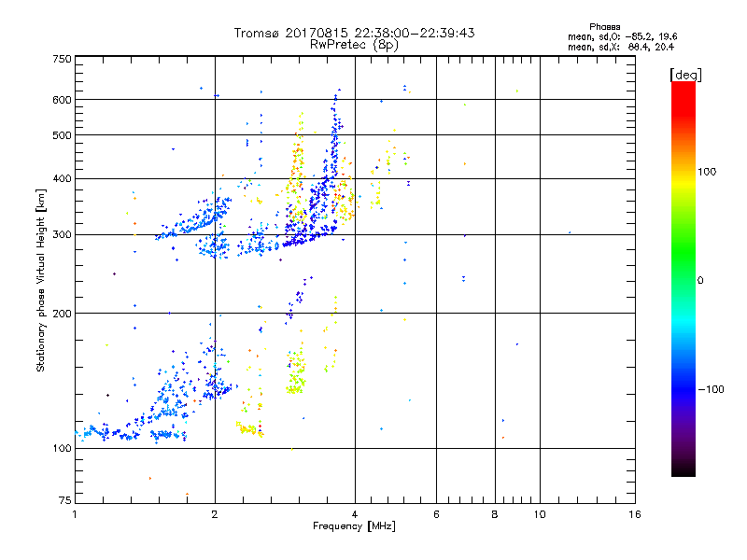The width and height of the screenshot is (747, 560).
Task: Click the 'mean, sd,X: 88.4, 20.4' text
Action: pyautogui.click(x=621, y=47)
